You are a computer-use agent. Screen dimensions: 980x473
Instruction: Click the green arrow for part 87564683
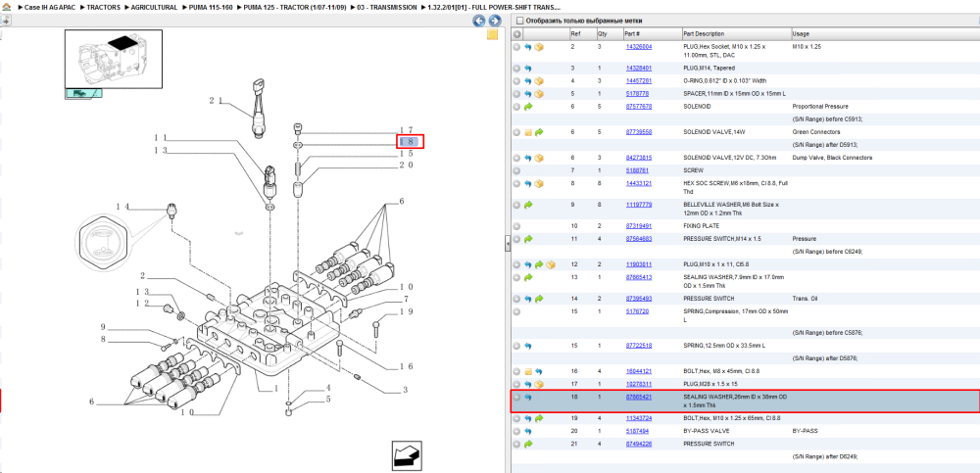tap(527, 239)
